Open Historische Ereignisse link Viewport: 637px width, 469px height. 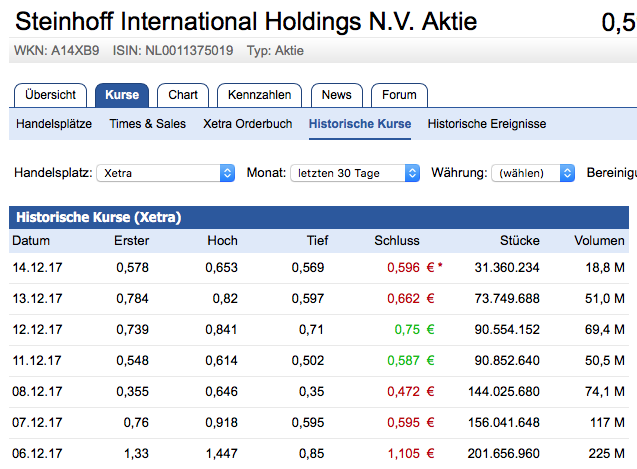tap(486, 124)
